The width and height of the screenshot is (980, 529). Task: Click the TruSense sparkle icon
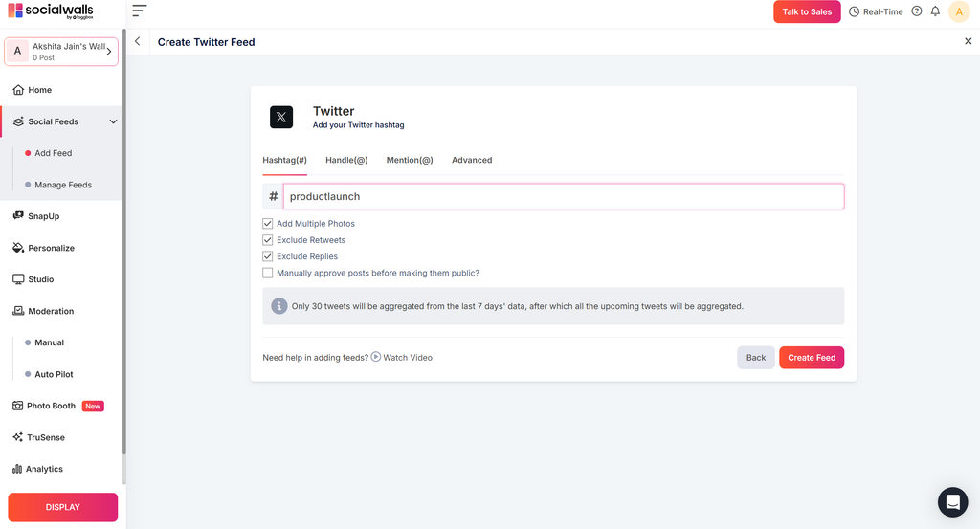(x=17, y=437)
